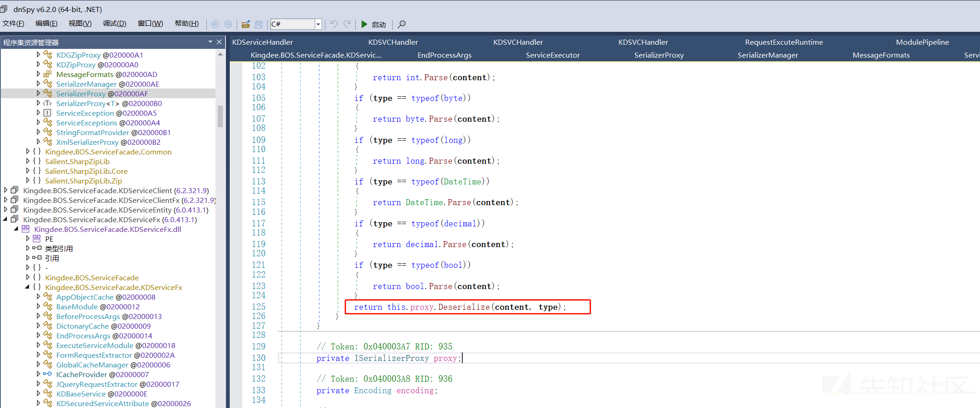The image size is (980, 408).
Task: Click the Redo toolbar icon
Action: click(x=347, y=24)
